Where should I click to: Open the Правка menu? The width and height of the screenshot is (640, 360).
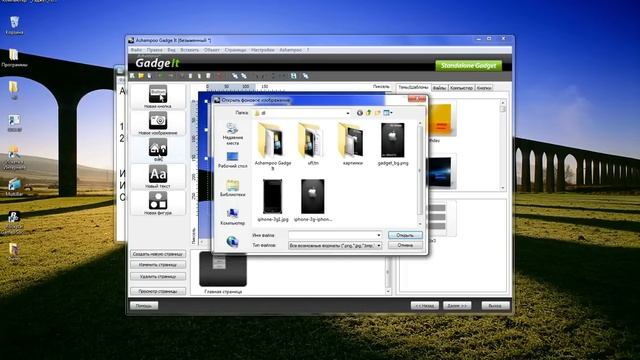155,50
